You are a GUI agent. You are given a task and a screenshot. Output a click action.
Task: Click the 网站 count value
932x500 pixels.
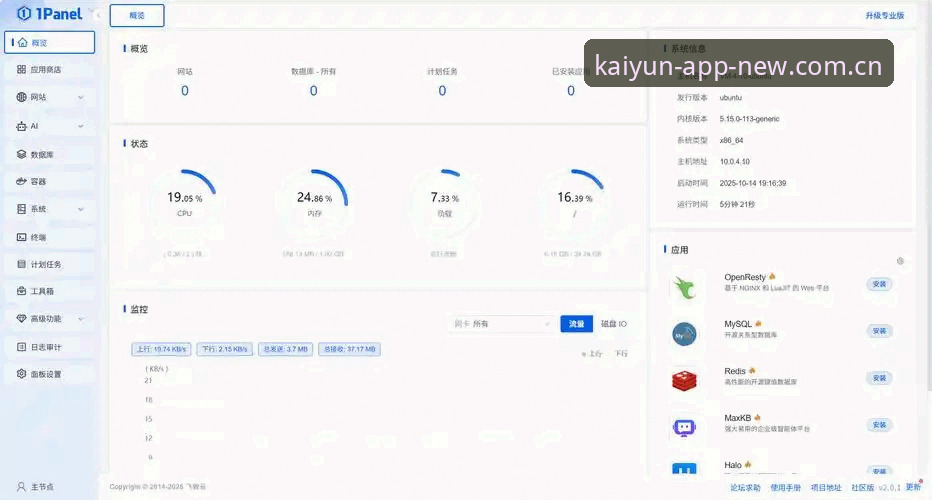185,91
